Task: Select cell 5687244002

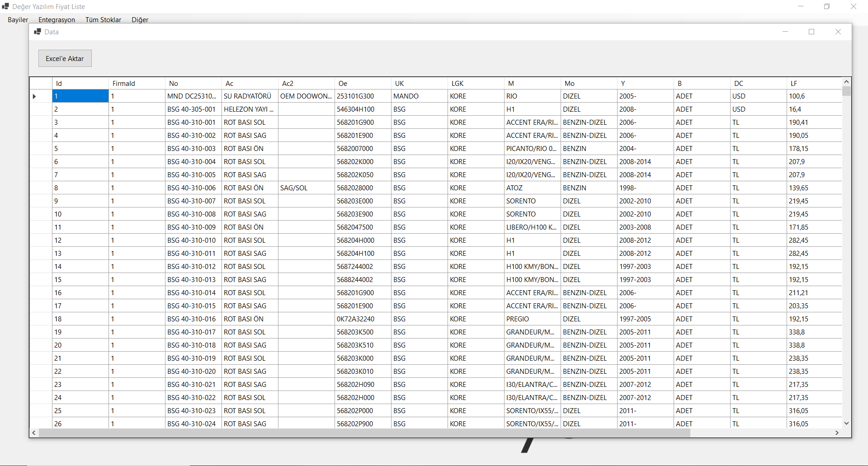Action: (363, 266)
